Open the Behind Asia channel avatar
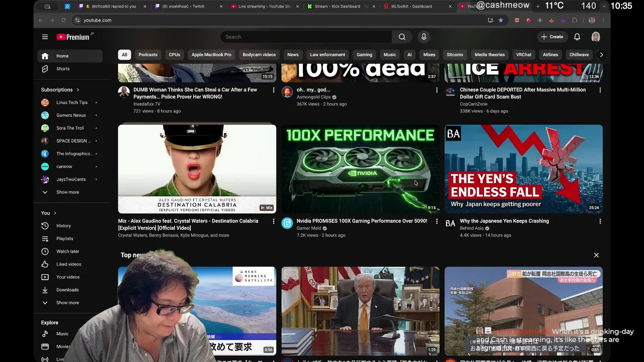 click(x=450, y=223)
